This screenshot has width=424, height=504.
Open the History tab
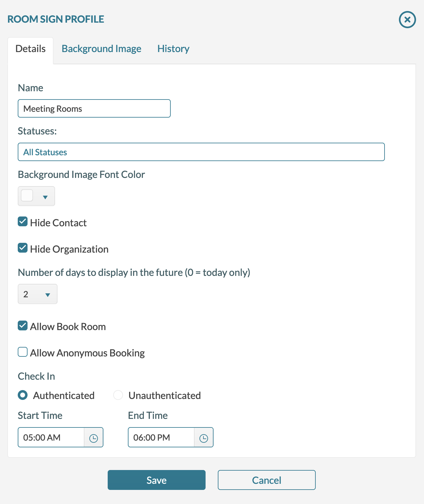(x=173, y=49)
